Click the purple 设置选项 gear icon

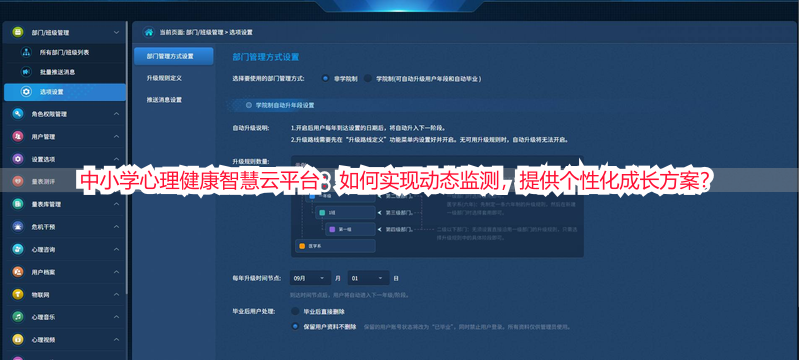pyautogui.click(x=18, y=159)
